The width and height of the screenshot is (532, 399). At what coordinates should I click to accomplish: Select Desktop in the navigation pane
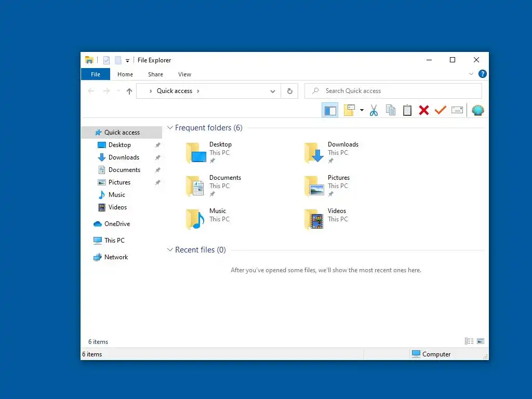coord(119,145)
